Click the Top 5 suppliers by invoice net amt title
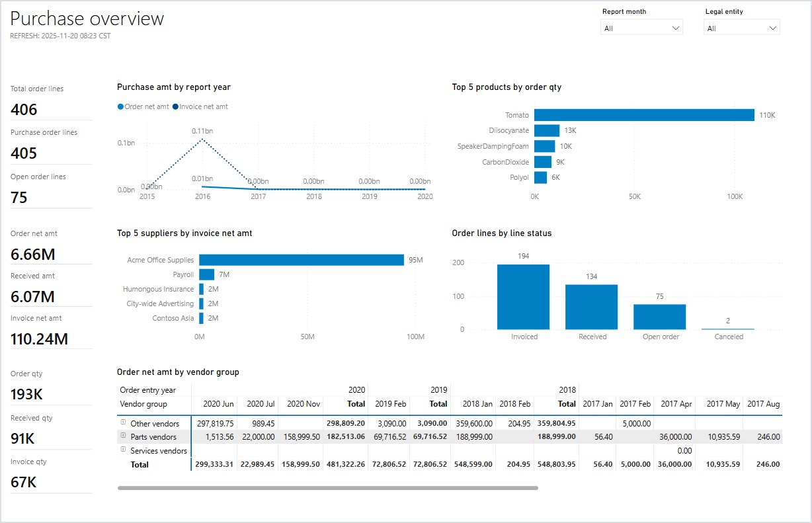The height and width of the screenshot is (523, 812). [184, 233]
